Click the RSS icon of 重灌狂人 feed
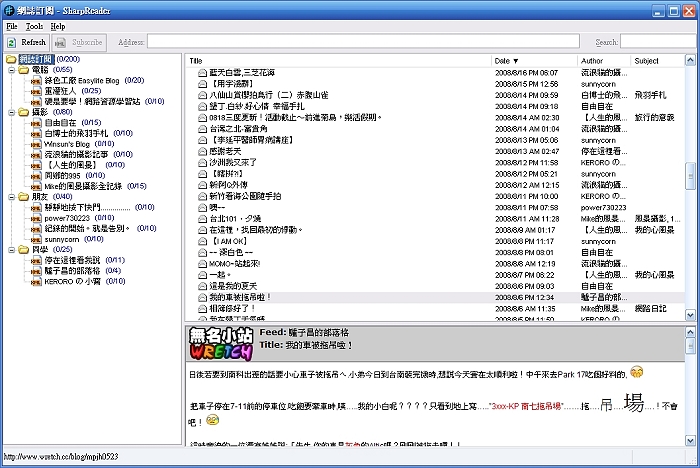Viewport: 700px width, 468px height. pos(36,92)
